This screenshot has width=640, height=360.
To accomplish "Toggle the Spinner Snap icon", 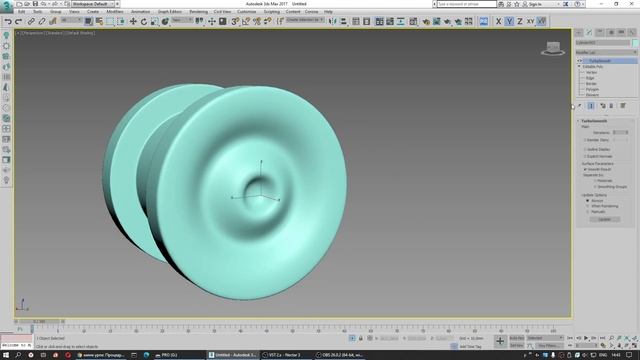I will coord(267,21).
